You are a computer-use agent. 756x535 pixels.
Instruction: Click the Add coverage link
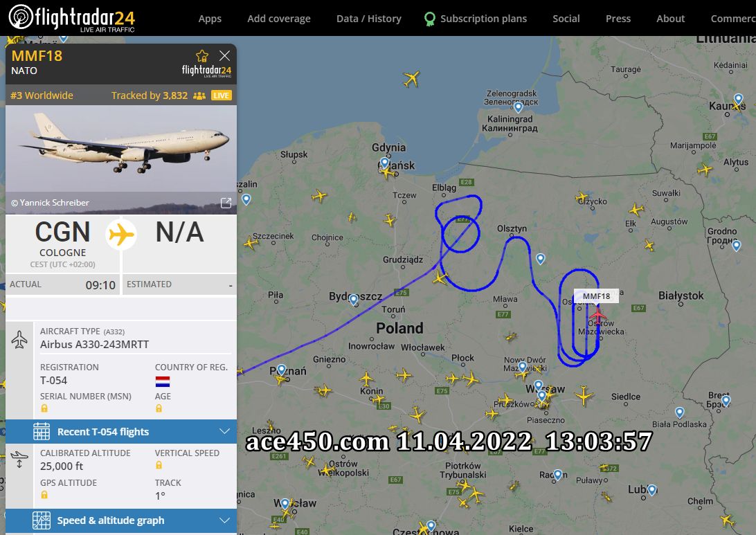[x=279, y=19]
